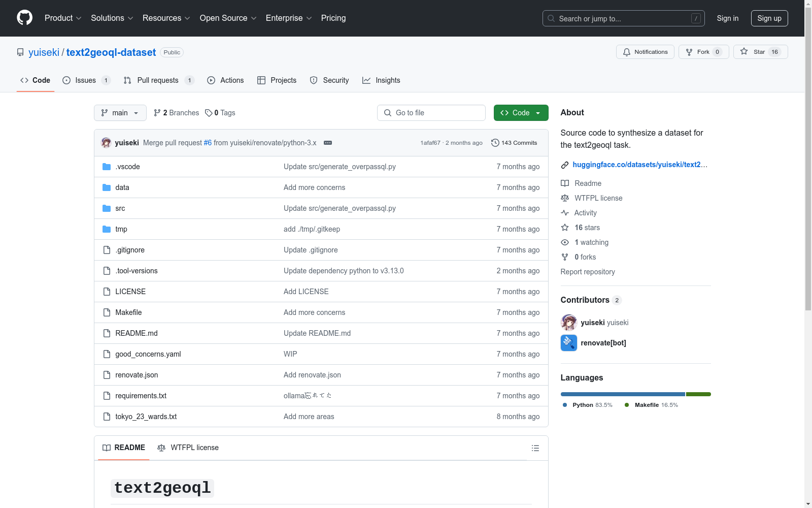View the 0 Tags link

tap(220, 113)
